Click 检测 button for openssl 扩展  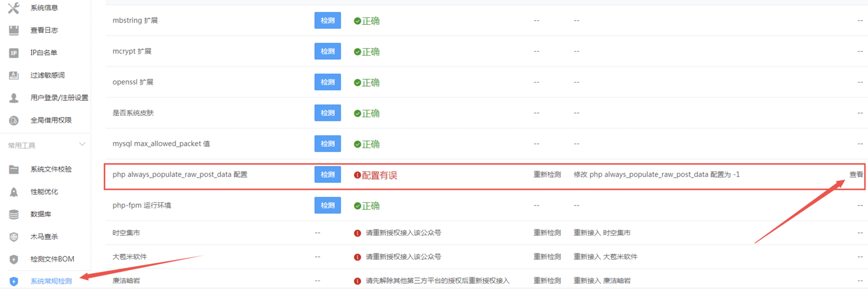click(327, 82)
